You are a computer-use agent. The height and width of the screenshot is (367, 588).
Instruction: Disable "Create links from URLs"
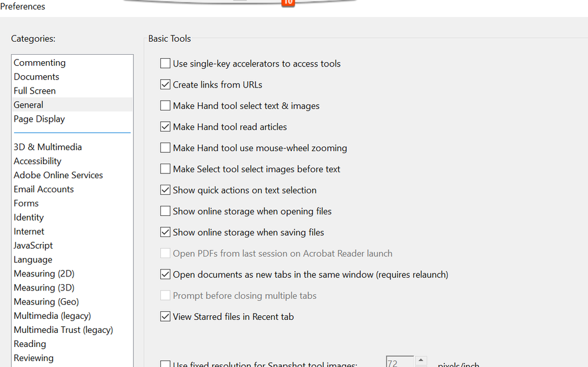(x=165, y=84)
